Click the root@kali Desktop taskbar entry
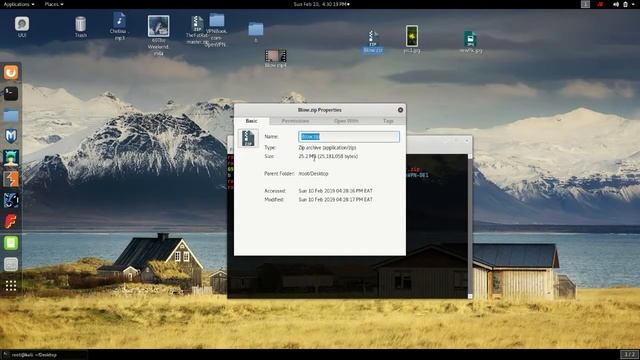 44,355
